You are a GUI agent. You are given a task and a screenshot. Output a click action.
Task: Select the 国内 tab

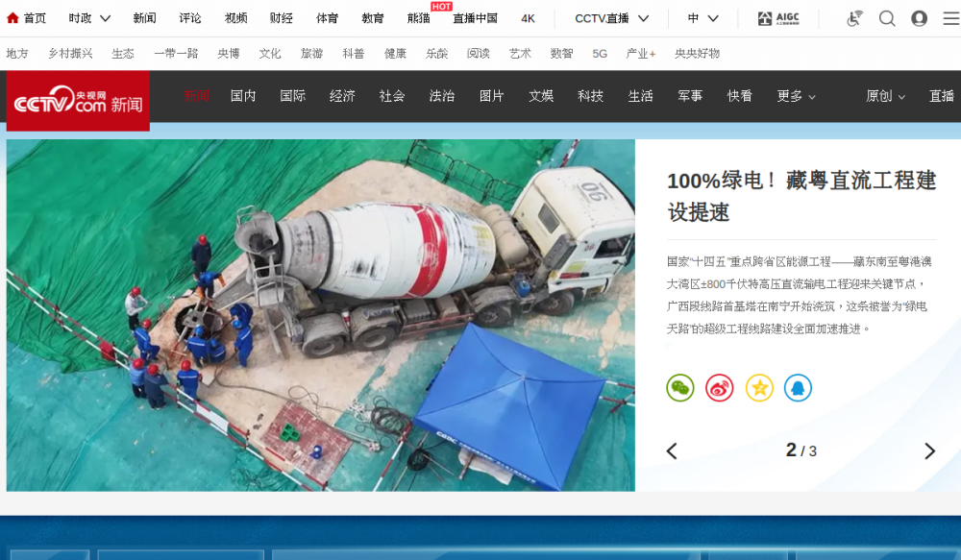click(243, 96)
